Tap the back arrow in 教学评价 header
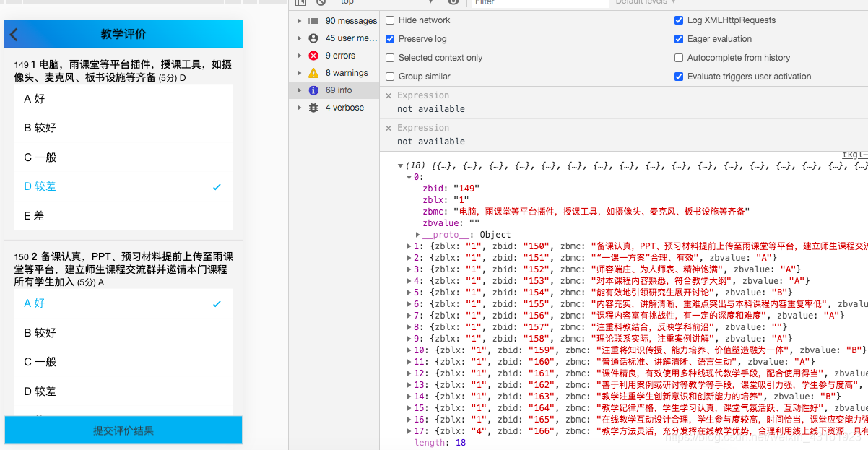The height and width of the screenshot is (450, 868). tap(14, 35)
